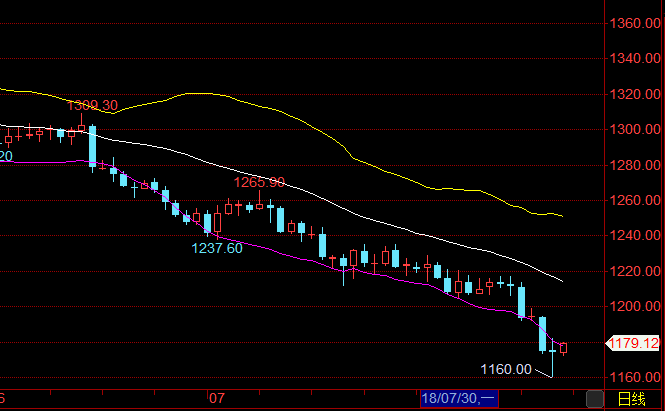Click the 1160.00 price axis label
Viewport: 665px width, 411px height.
[x=634, y=377]
